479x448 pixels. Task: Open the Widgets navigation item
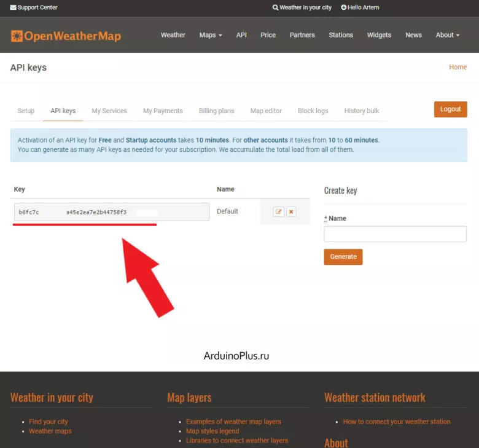379,35
